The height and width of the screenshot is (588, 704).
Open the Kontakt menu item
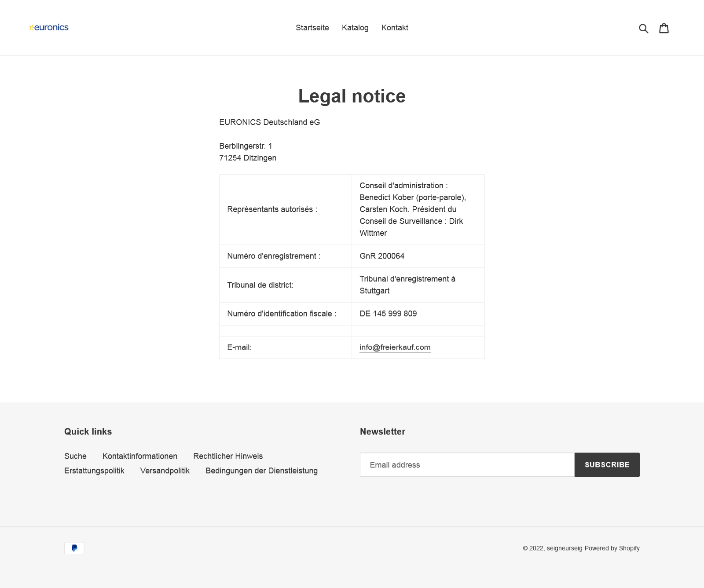(x=395, y=28)
